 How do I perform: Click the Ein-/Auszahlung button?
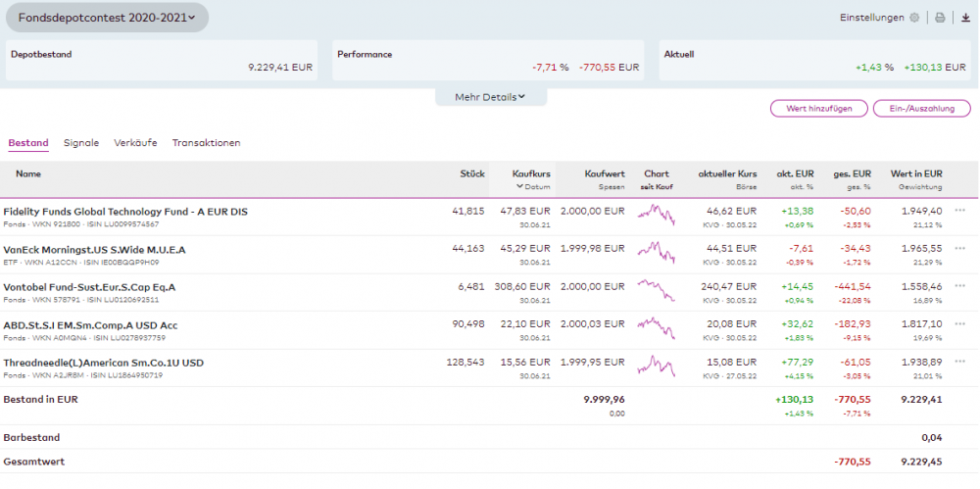(921, 109)
